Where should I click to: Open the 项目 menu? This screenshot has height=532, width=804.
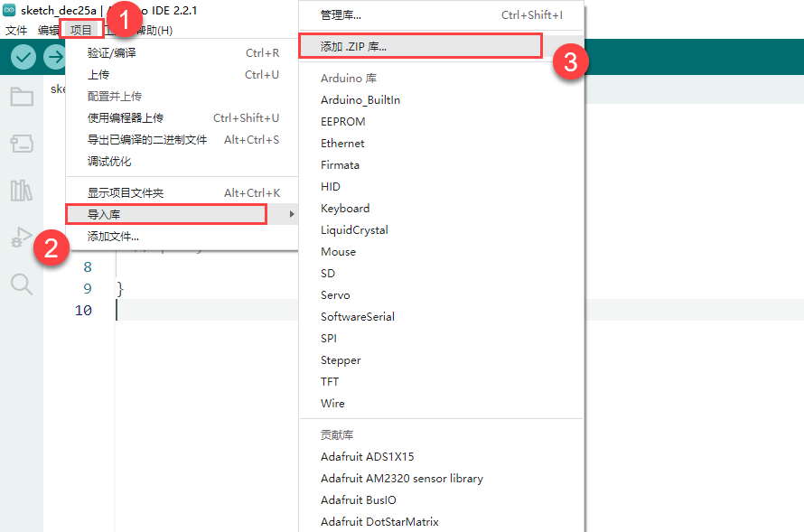(81, 30)
